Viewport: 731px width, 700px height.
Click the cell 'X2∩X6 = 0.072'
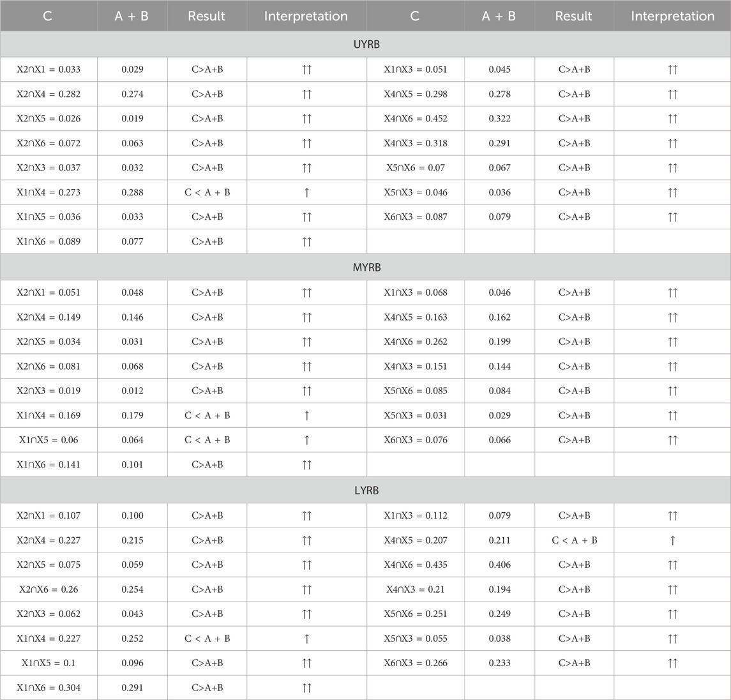(49, 143)
